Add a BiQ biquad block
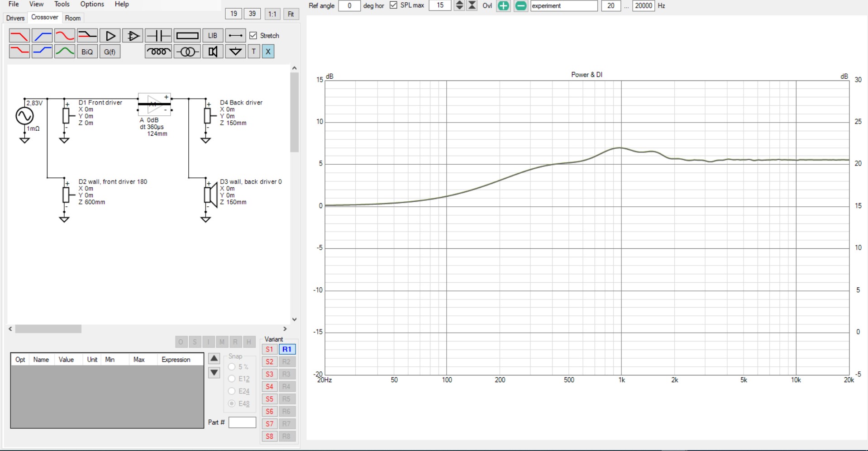868x451 pixels. 87,52
